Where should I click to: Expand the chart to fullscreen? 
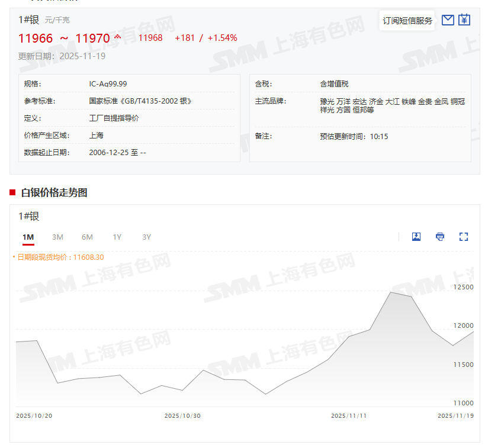464,237
